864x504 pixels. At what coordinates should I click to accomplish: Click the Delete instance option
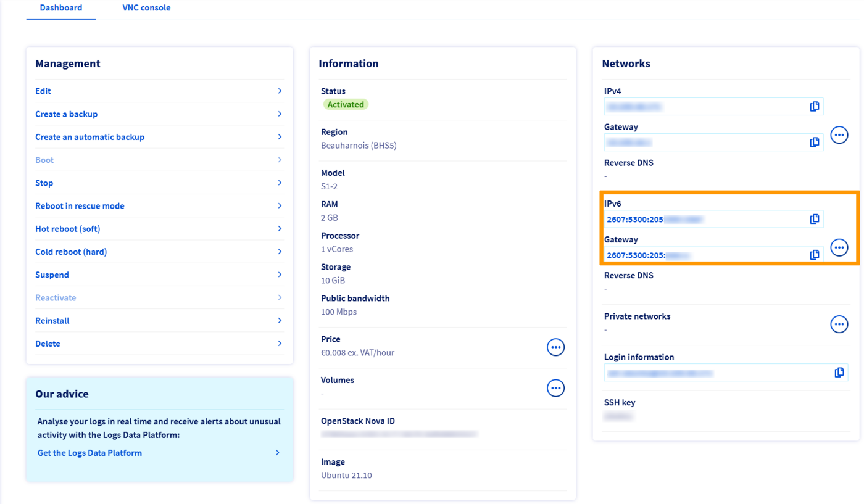click(x=48, y=344)
